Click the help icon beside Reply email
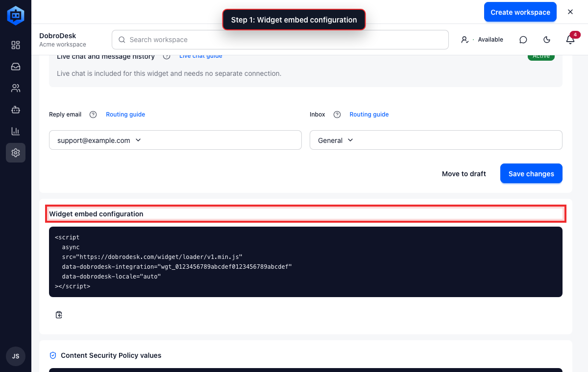Viewport: 588px width, 372px height. (x=93, y=115)
